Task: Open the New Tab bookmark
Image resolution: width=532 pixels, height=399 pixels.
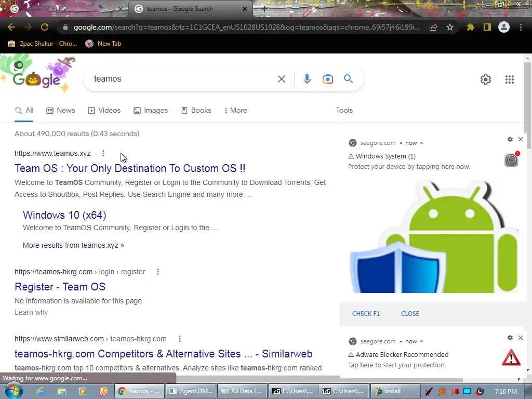Action: pos(103,44)
